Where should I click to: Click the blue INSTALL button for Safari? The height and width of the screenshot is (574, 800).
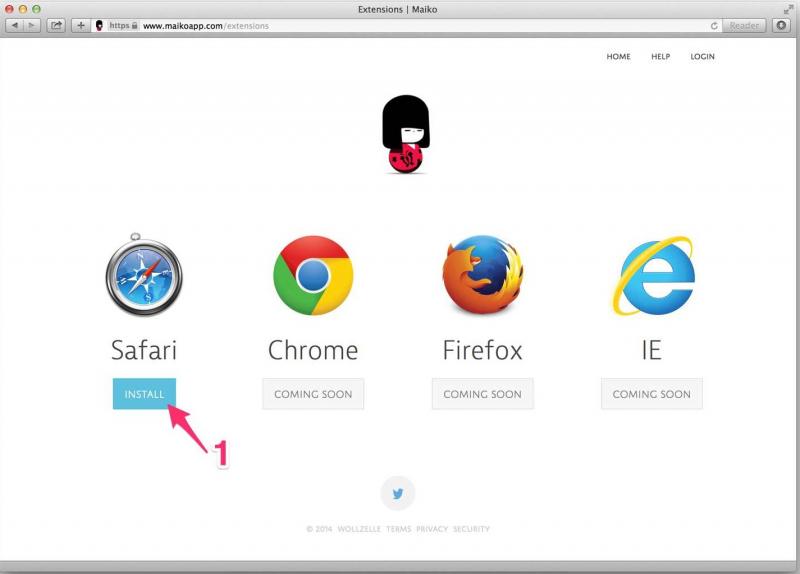coord(144,394)
